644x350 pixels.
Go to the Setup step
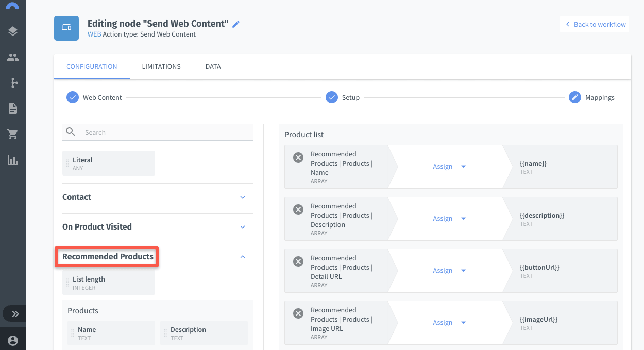(x=343, y=97)
